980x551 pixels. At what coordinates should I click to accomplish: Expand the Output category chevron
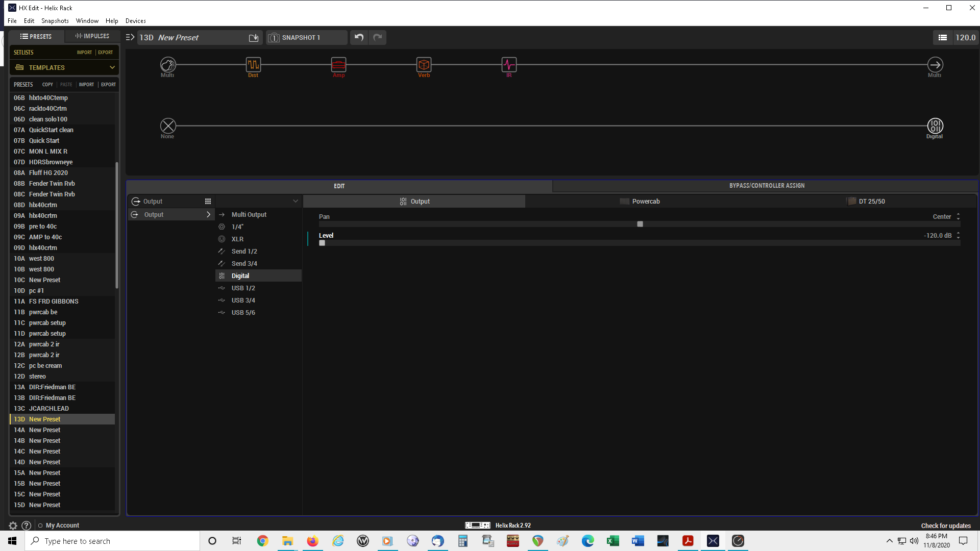[208, 215]
